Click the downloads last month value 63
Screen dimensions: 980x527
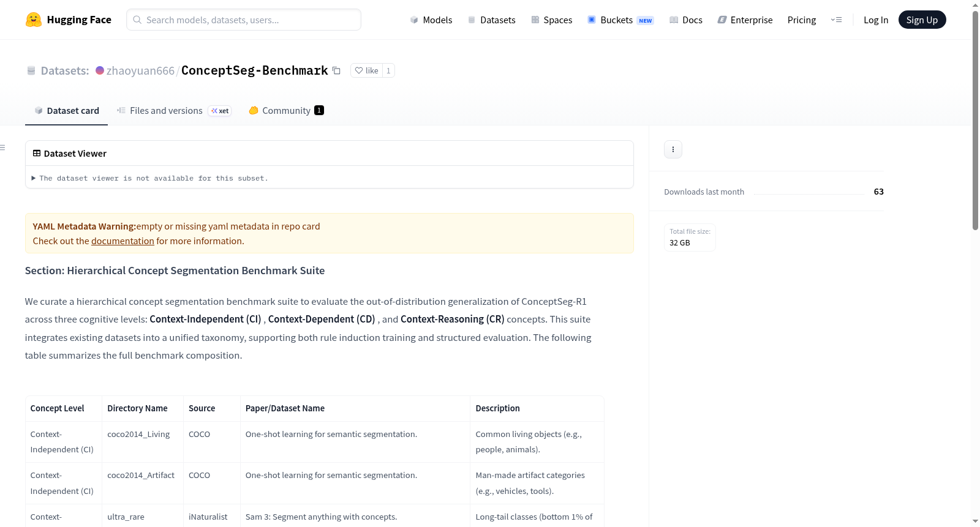tap(879, 192)
